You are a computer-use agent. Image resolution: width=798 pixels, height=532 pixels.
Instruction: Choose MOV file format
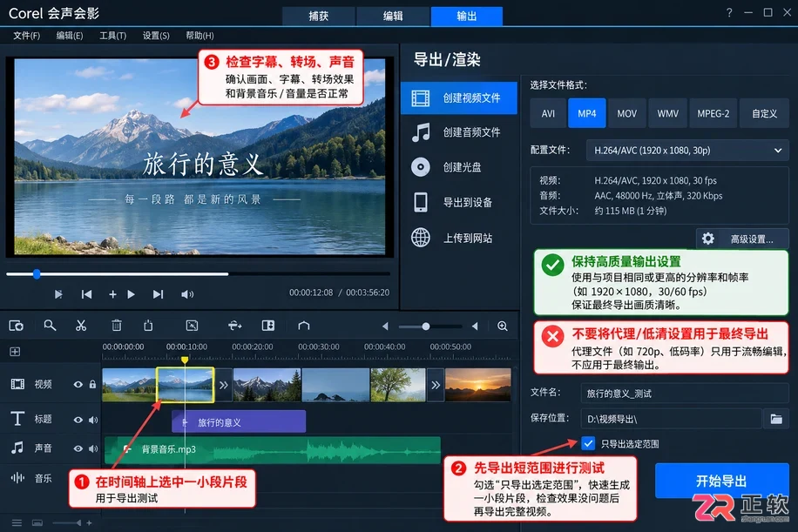click(x=626, y=113)
